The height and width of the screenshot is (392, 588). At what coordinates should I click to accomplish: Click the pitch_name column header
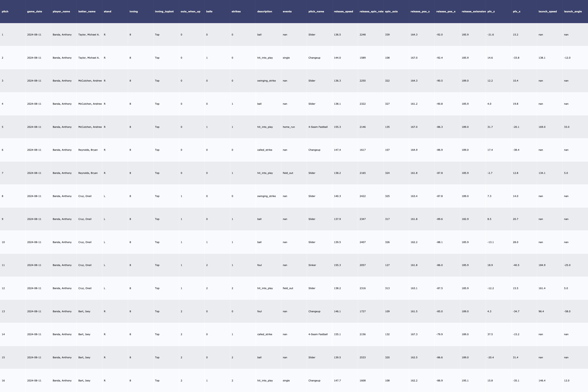point(316,12)
